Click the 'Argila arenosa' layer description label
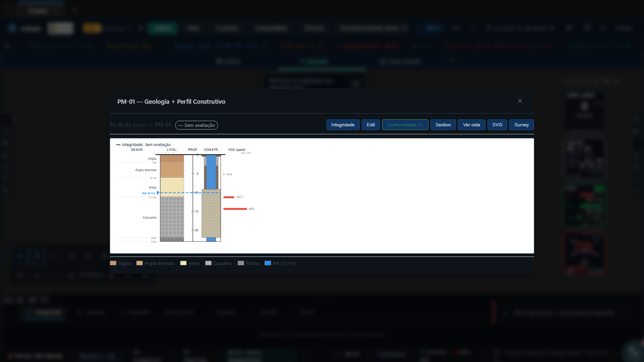 (146, 170)
